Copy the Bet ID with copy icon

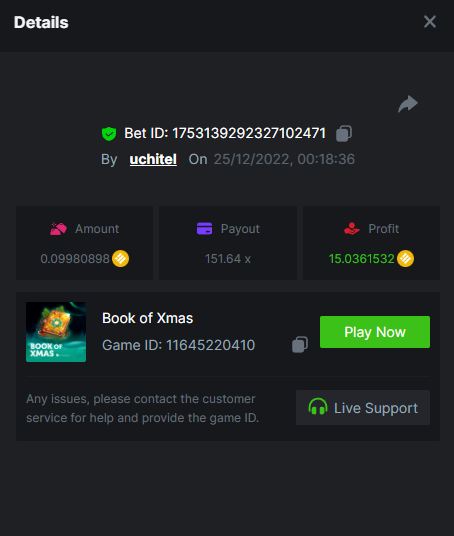(x=344, y=133)
